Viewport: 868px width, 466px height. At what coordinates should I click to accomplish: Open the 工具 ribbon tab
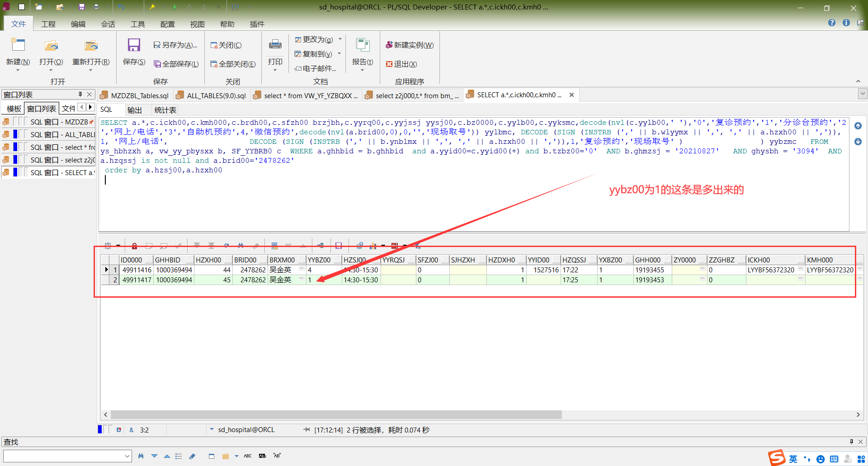(x=137, y=24)
